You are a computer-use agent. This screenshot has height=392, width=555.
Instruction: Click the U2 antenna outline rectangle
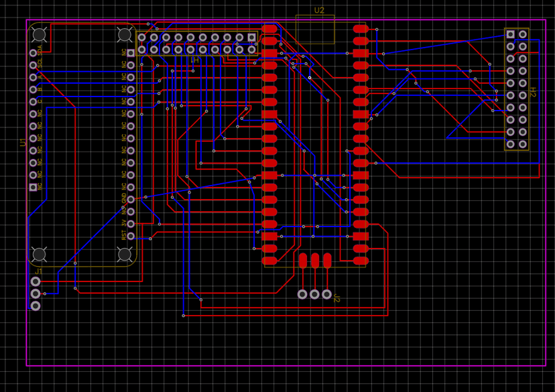(315, 29)
